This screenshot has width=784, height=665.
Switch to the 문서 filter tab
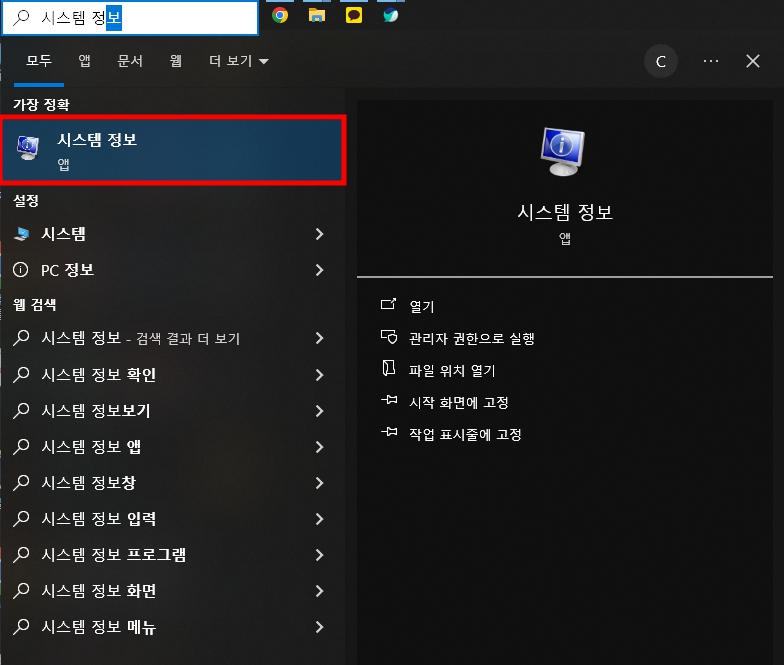[130, 61]
